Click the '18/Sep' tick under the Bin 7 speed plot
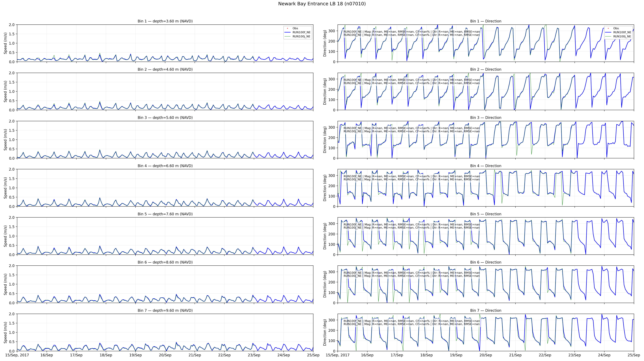 [x=106, y=355]
